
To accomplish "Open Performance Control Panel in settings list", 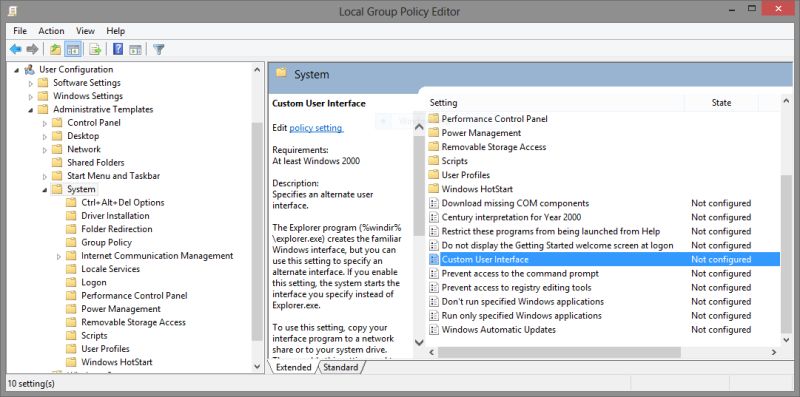I will pos(494,118).
